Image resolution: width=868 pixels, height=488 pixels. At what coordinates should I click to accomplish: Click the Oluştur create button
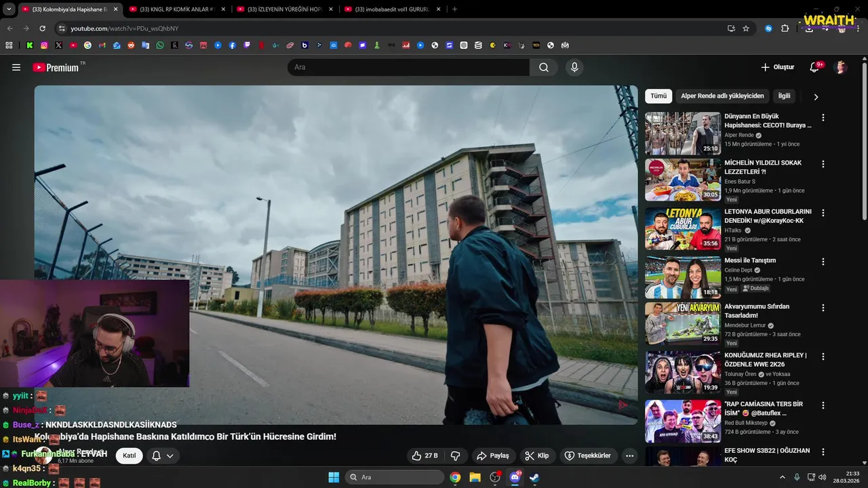777,67
